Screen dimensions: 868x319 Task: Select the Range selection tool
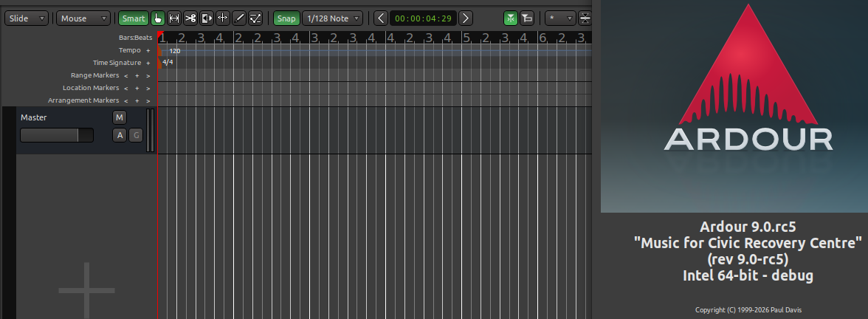coord(174,18)
